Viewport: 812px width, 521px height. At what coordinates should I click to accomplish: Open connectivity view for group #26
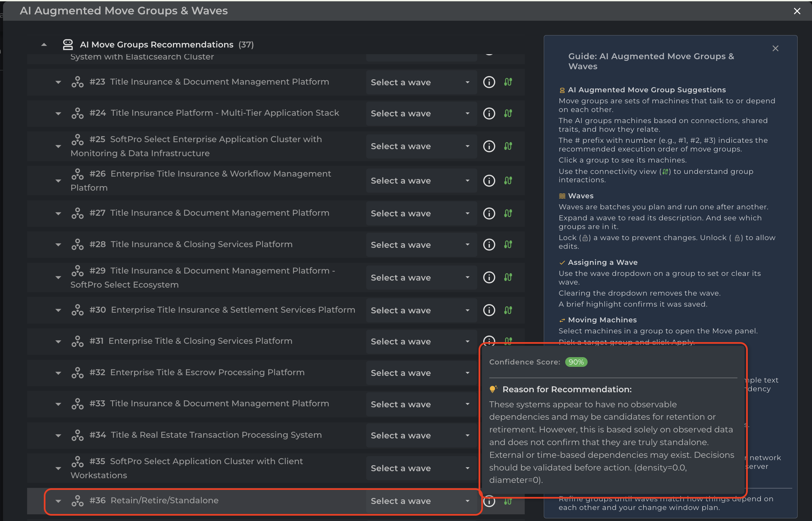508,181
